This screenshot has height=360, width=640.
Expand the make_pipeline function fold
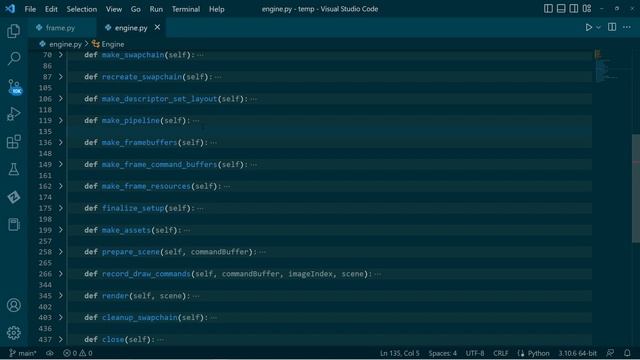pos(61,120)
